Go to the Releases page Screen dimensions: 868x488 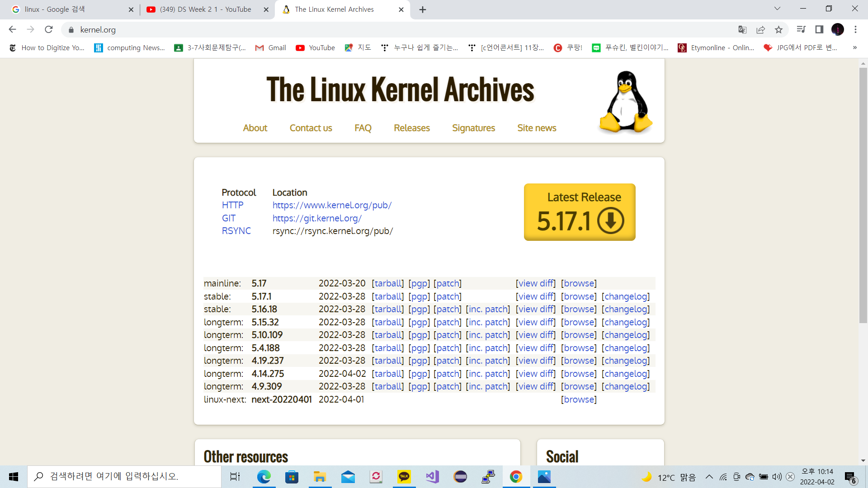(412, 128)
